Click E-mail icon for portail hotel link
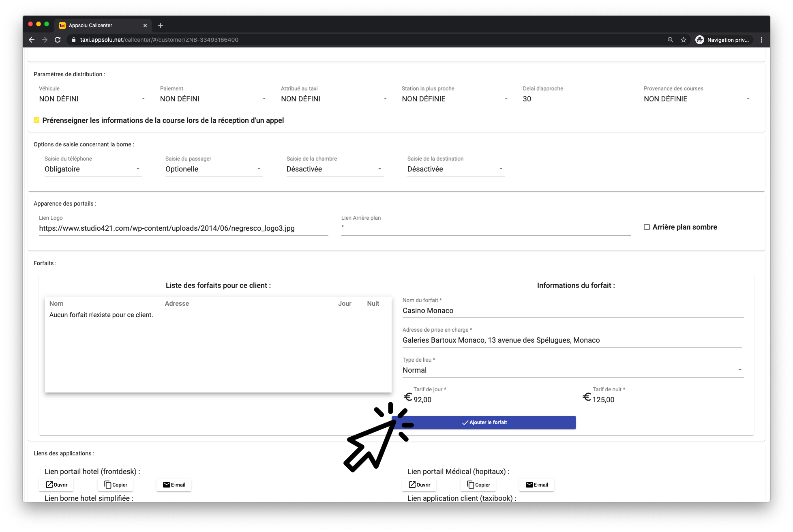793x532 pixels. (167, 485)
